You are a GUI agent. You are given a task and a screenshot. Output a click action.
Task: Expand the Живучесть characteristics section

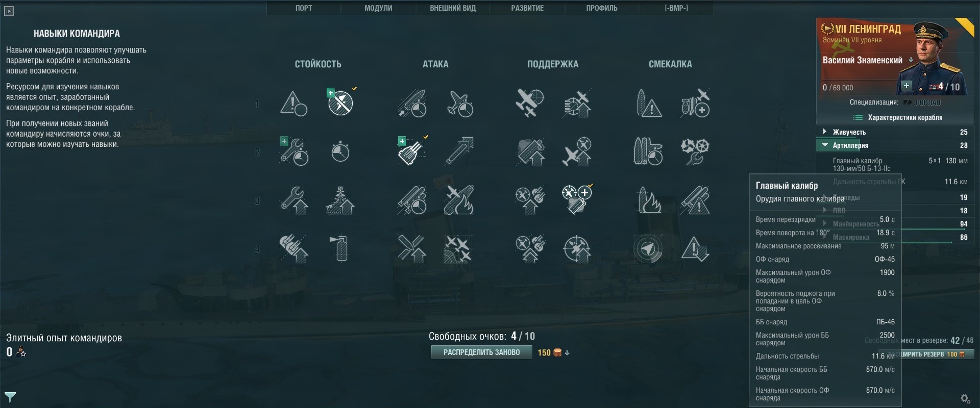(x=895, y=132)
